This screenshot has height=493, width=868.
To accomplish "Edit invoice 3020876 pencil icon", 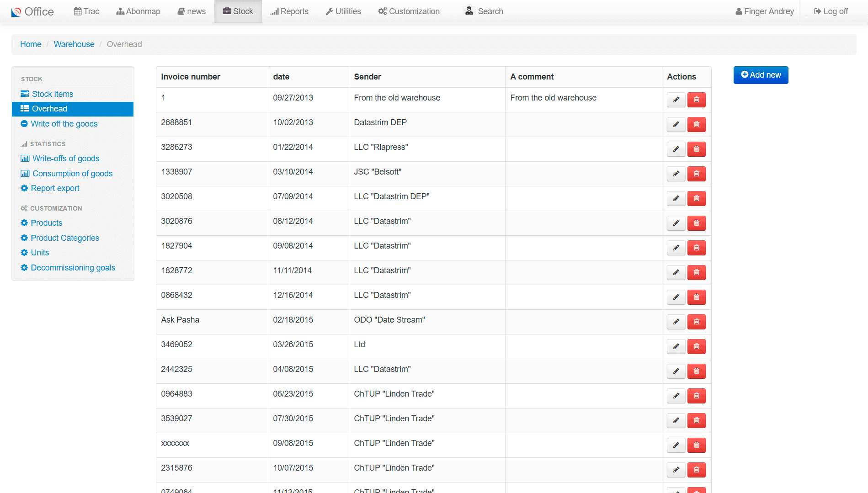I will pyautogui.click(x=676, y=223).
